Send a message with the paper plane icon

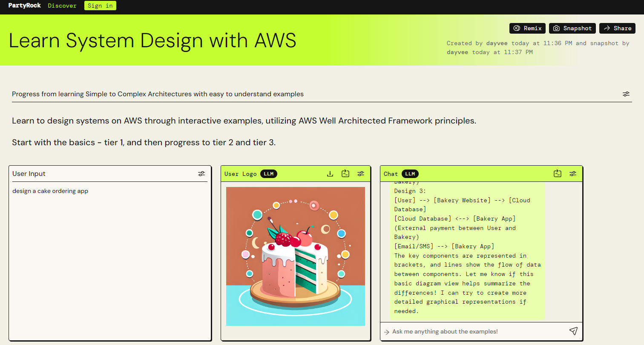click(573, 331)
